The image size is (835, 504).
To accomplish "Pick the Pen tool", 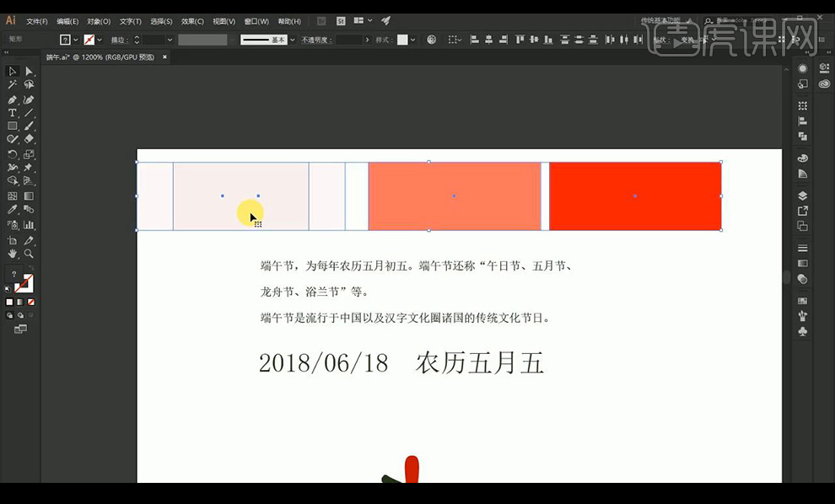I will pyautogui.click(x=13, y=99).
